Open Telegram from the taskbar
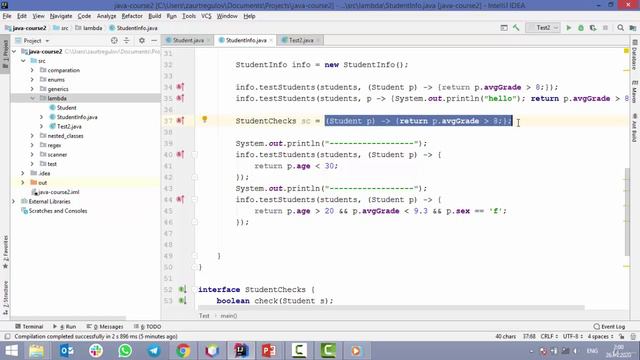This screenshot has height=360, width=640. tap(154, 351)
